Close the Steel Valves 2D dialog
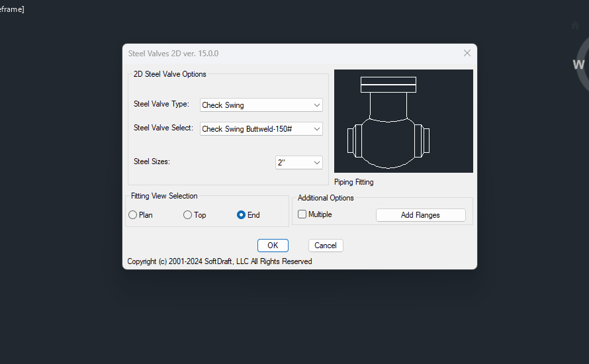 (x=467, y=53)
